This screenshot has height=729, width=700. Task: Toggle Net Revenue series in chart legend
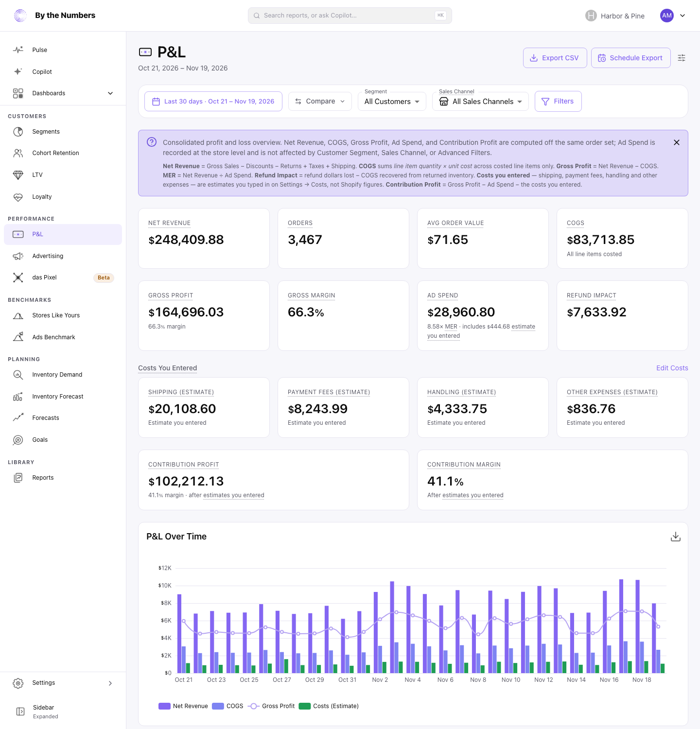(x=183, y=706)
